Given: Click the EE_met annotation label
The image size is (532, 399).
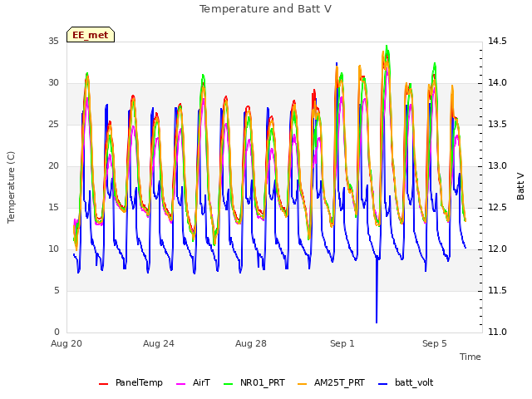Looking at the screenshot, I should [91, 35].
